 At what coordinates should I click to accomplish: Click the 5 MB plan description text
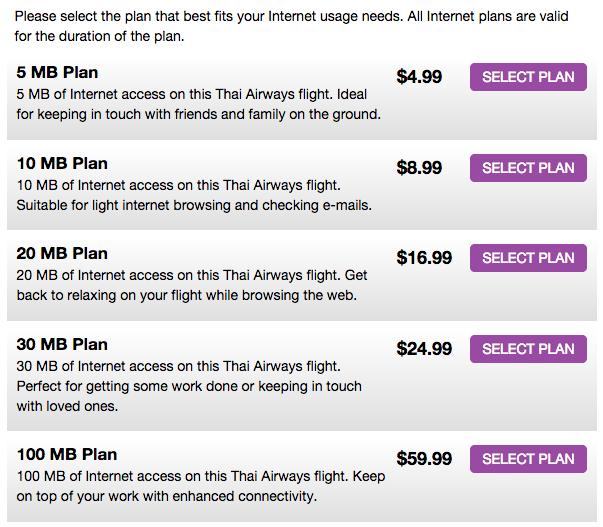point(199,104)
